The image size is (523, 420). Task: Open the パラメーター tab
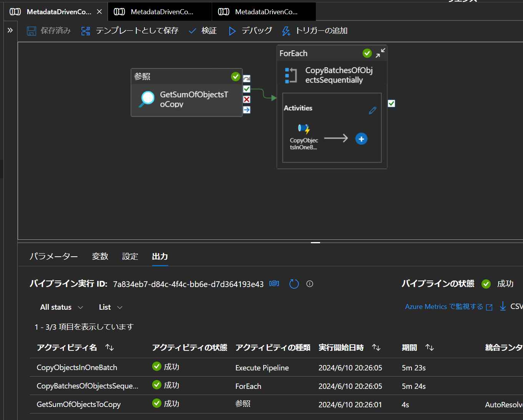click(x=54, y=256)
